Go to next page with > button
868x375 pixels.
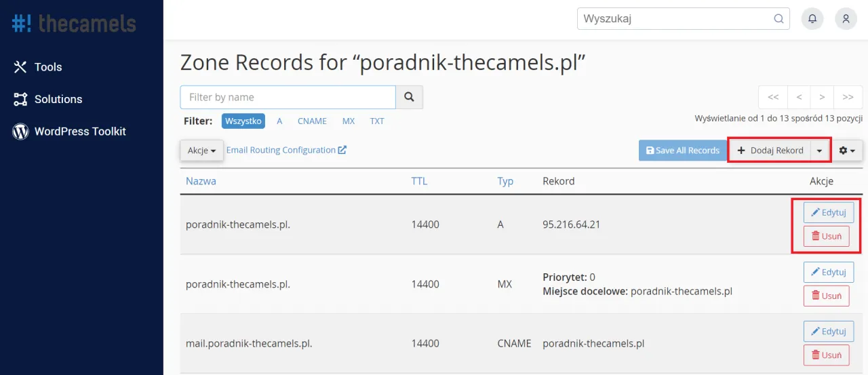[822, 97]
